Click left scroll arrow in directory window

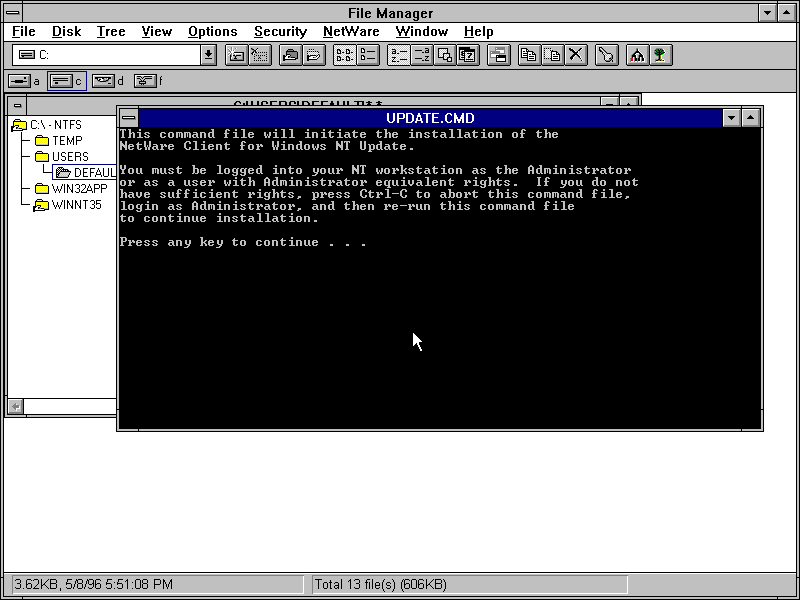tap(16, 407)
